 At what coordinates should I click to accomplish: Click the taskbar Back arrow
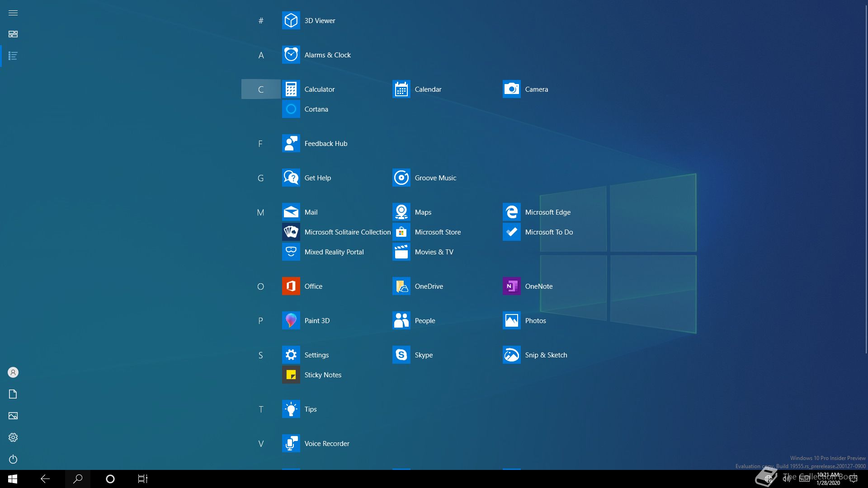tap(45, 479)
